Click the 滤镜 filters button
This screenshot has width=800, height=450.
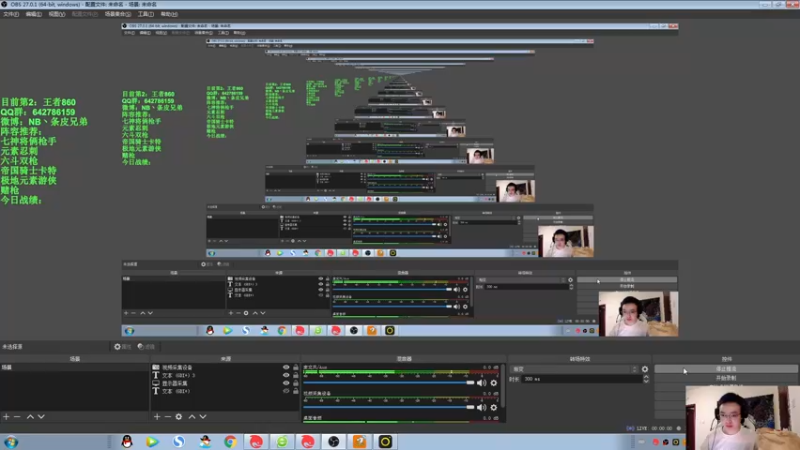coord(146,346)
